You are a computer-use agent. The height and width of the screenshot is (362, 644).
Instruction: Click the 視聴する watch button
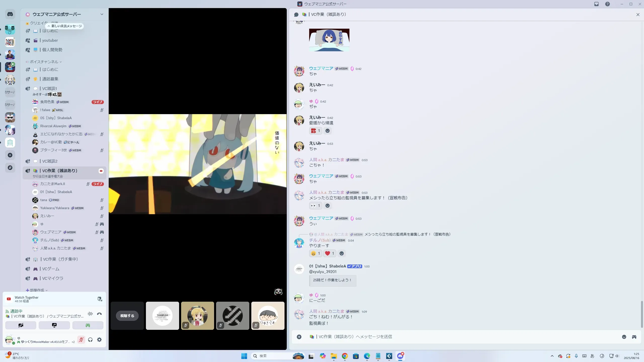127,316
